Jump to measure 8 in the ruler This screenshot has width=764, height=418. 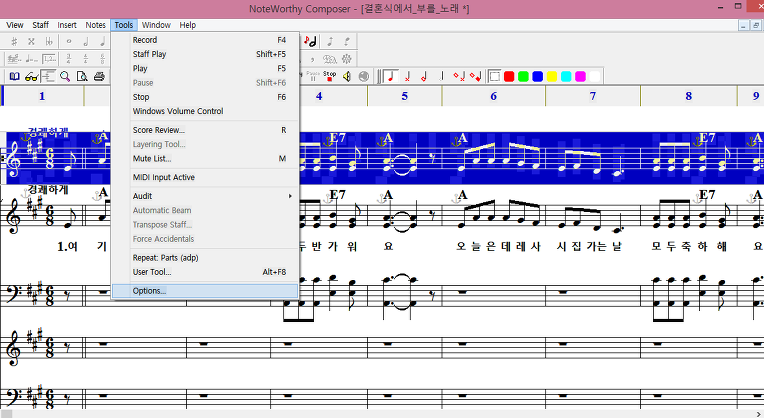point(688,96)
